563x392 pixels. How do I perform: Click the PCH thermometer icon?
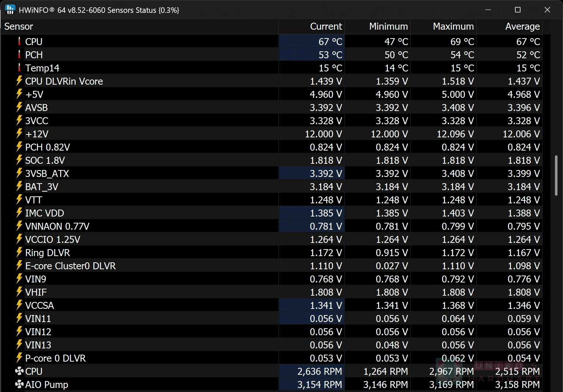pyautogui.click(x=19, y=54)
